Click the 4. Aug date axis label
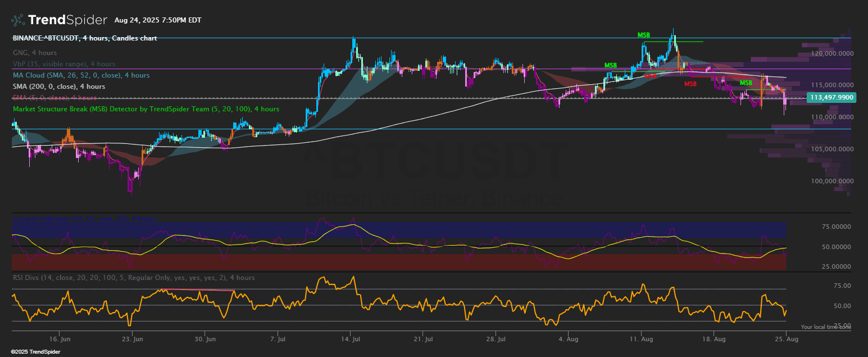 click(568, 340)
